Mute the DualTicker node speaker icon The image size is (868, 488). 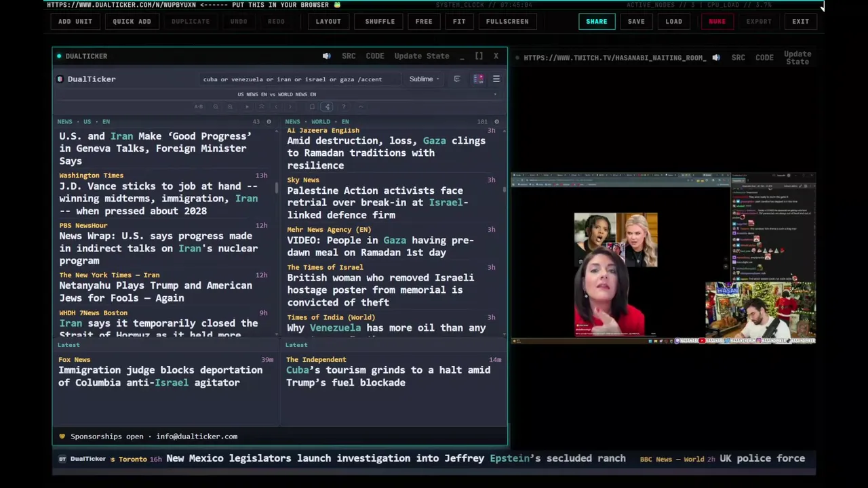click(x=326, y=56)
